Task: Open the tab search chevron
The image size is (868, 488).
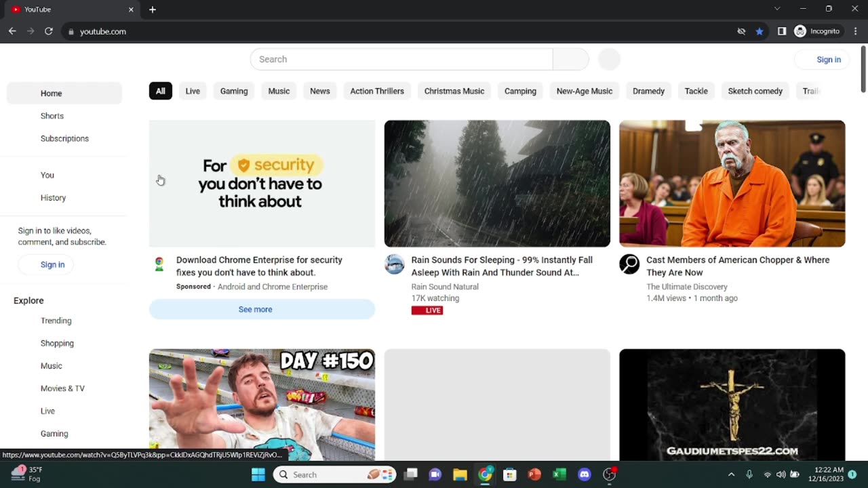Action: coord(777,9)
